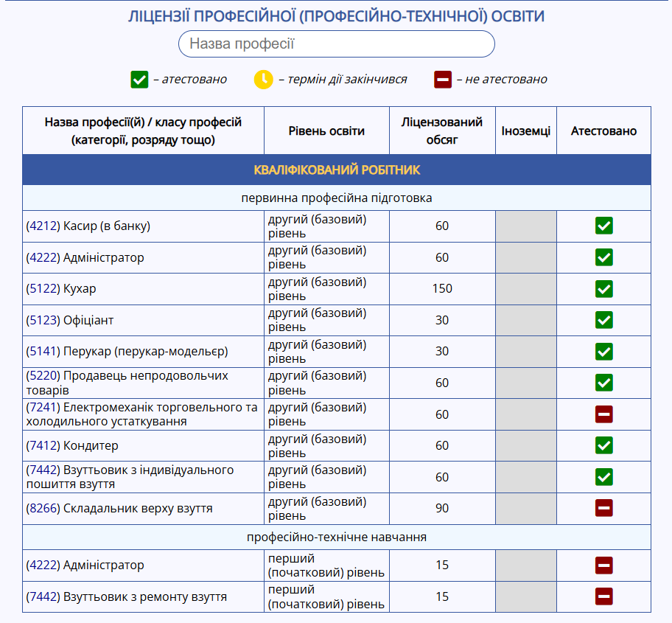Click the професійно-технічне навчання subheader
This screenshot has width=672, height=623.
[x=337, y=537]
